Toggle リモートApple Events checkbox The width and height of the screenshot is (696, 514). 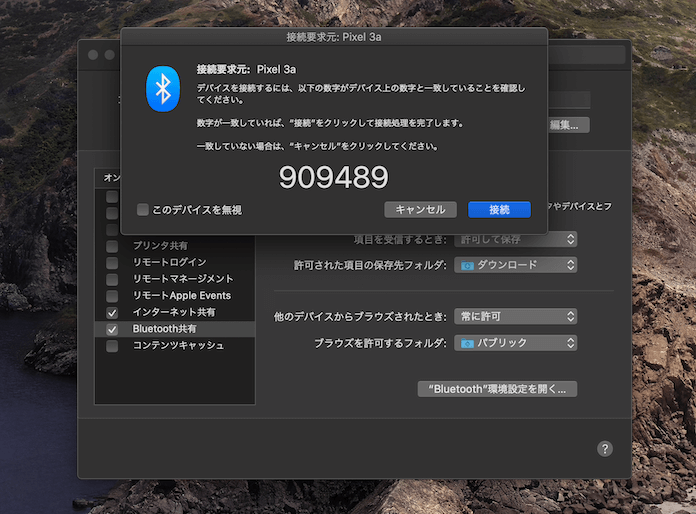(x=112, y=296)
